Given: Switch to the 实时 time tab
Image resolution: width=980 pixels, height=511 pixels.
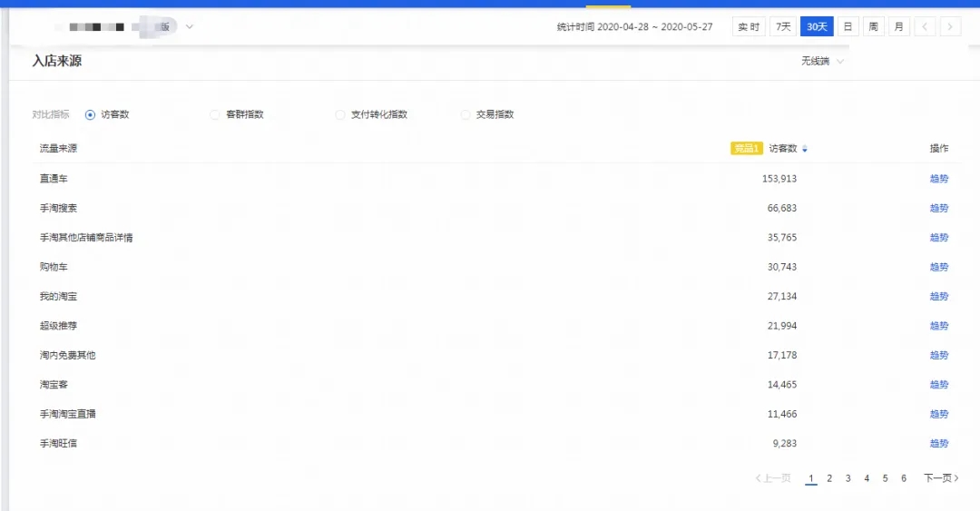Looking at the screenshot, I should tap(749, 27).
